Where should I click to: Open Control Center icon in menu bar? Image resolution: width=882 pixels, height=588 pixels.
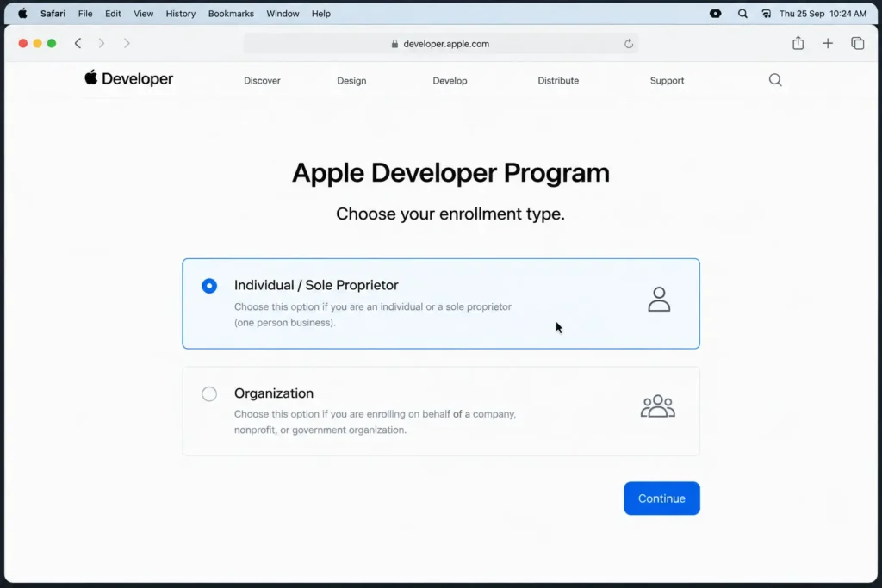[x=766, y=14]
